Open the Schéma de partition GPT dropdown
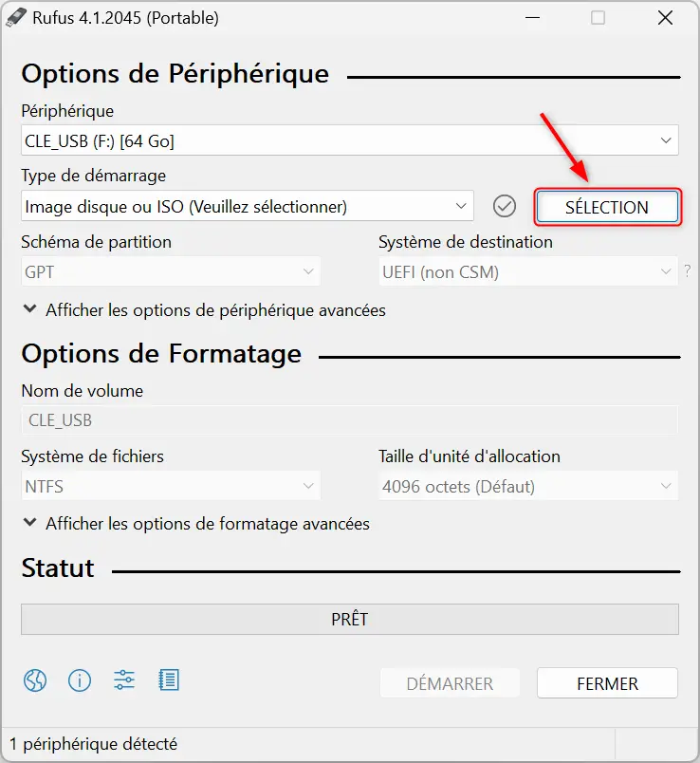 [x=170, y=271]
